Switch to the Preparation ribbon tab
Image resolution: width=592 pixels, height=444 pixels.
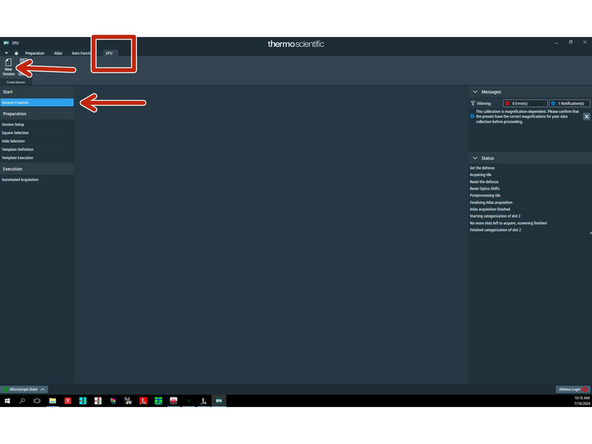(35, 53)
